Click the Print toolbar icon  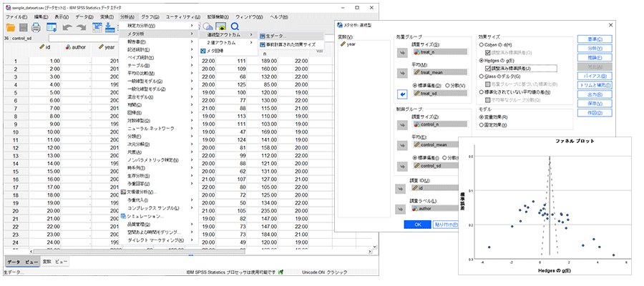point(35,27)
